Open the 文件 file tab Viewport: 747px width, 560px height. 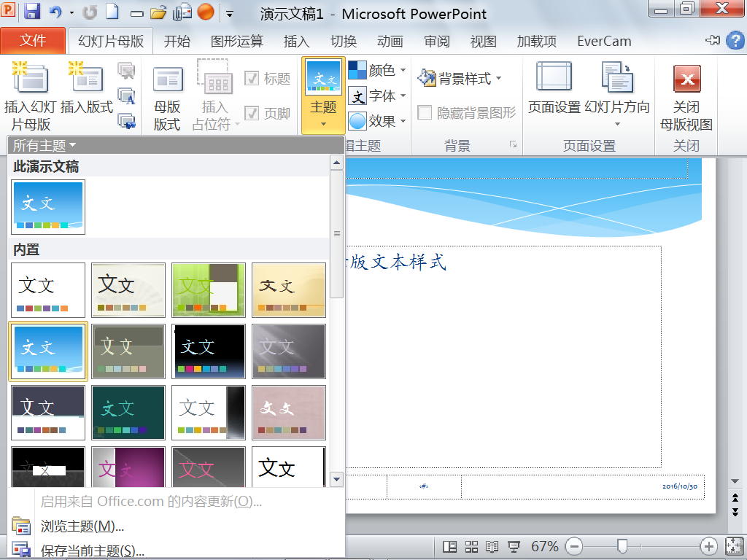(x=33, y=41)
